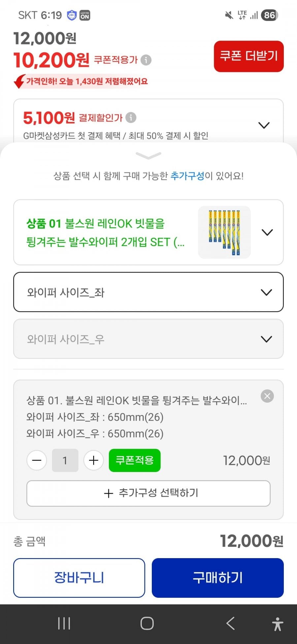
Task: Open recent apps navigation icon
Action: point(64,624)
